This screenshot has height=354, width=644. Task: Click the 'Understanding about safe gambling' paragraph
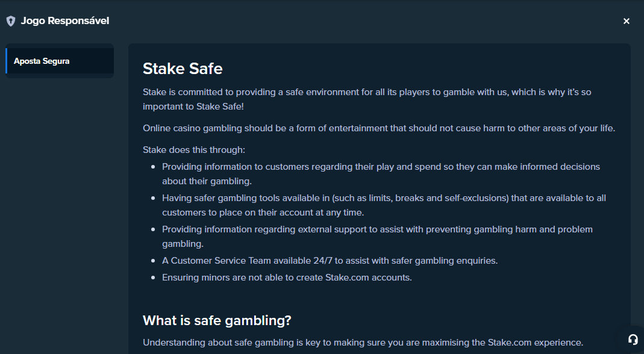point(363,343)
